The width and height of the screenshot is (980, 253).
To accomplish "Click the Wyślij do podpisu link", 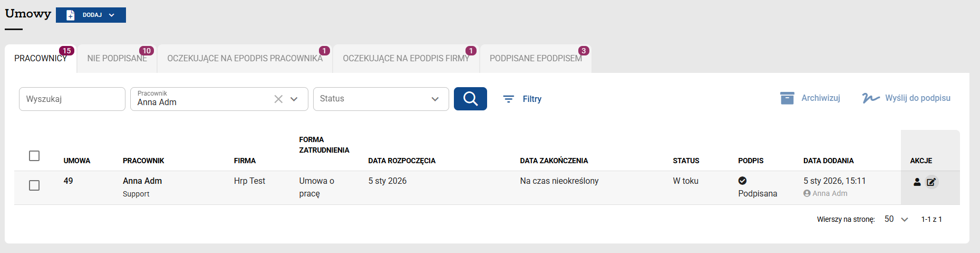I will point(918,98).
